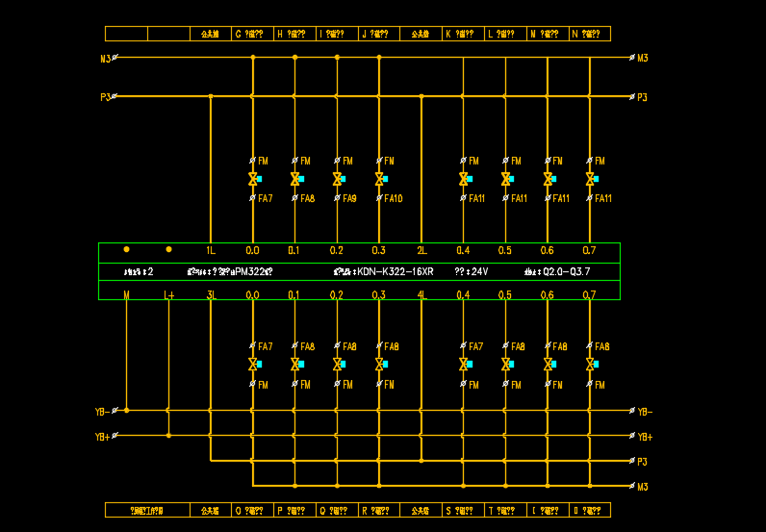Select the 0.0 terminal next to 3L
Viewport: 766px width, 532px height.
point(252,295)
